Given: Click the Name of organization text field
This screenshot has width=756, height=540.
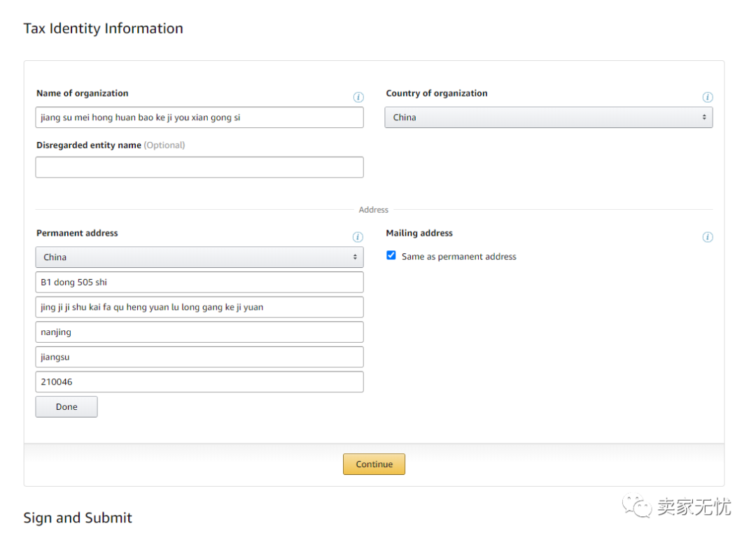Looking at the screenshot, I should tap(199, 118).
